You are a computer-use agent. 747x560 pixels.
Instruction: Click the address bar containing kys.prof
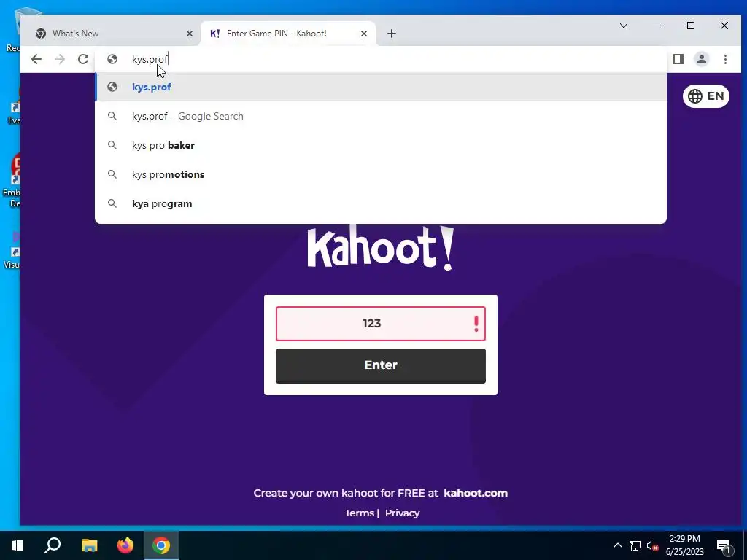click(381, 59)
